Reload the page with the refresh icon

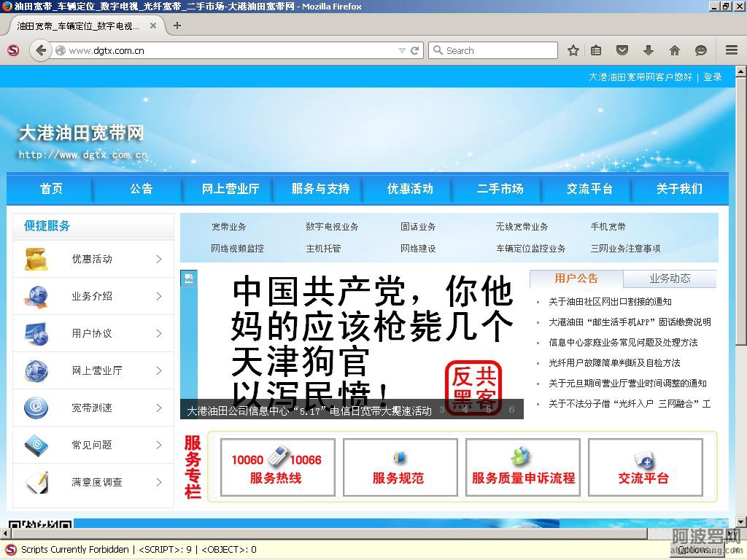tap(415, 50)
